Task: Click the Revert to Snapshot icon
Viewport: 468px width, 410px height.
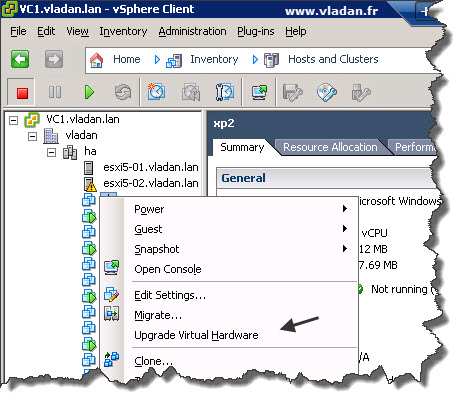Action: pyautogui.click(x=191, y=92)
